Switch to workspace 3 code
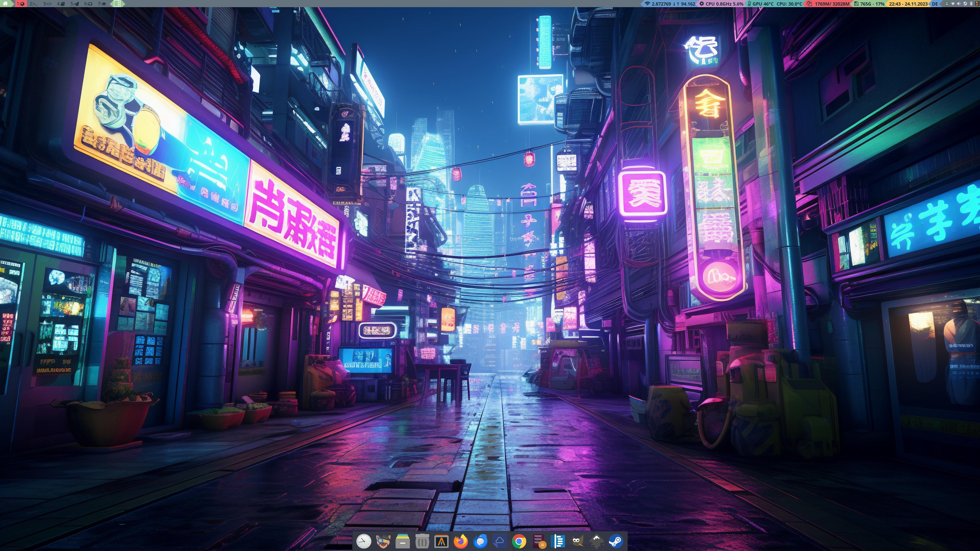 [x=47, y=4]
